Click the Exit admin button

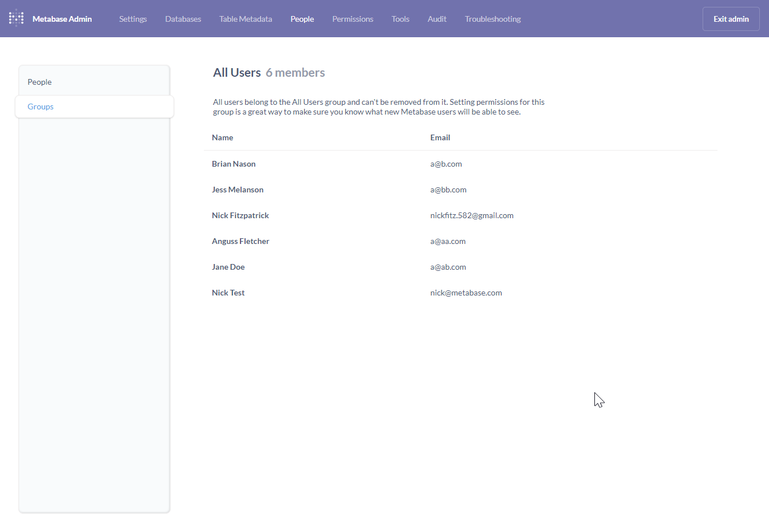731,18
